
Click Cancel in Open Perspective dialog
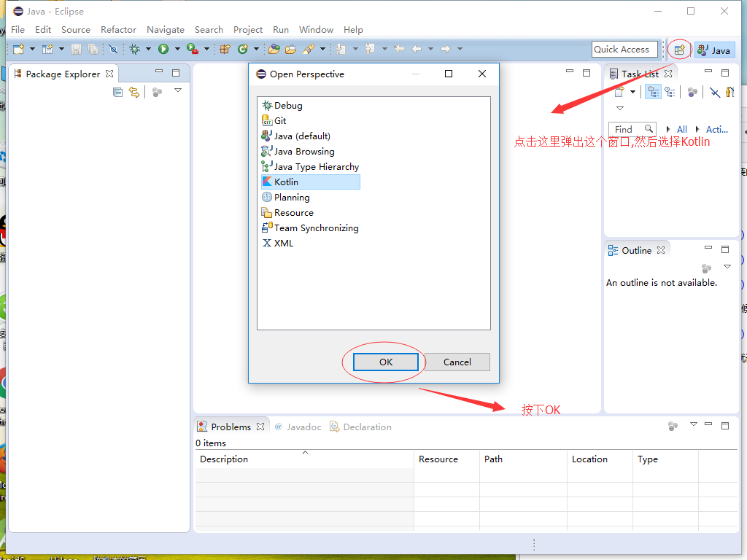[457, 362]
